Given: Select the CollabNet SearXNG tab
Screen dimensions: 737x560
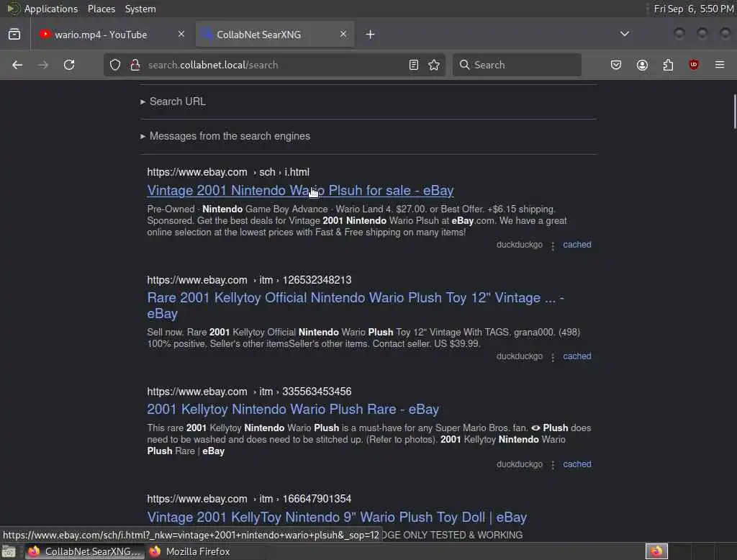Looking at the screenshot, I should tap(275, 35).
